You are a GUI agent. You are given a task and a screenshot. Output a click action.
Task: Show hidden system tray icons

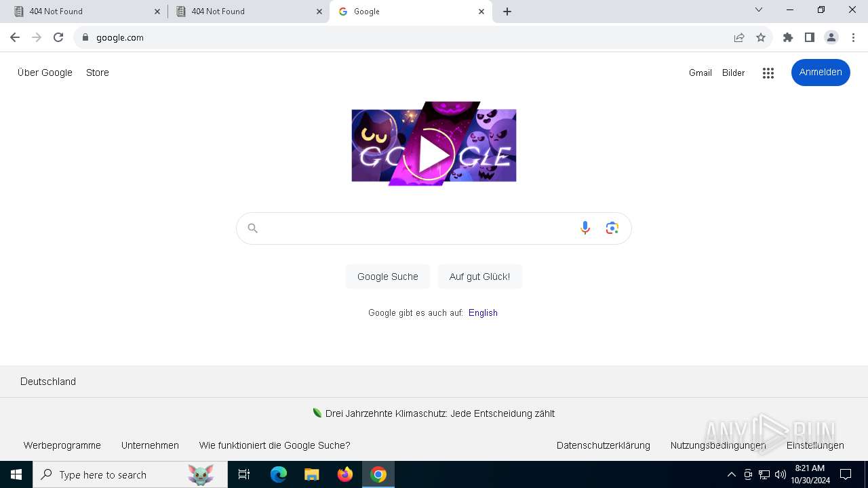click(x=731, y=474)
